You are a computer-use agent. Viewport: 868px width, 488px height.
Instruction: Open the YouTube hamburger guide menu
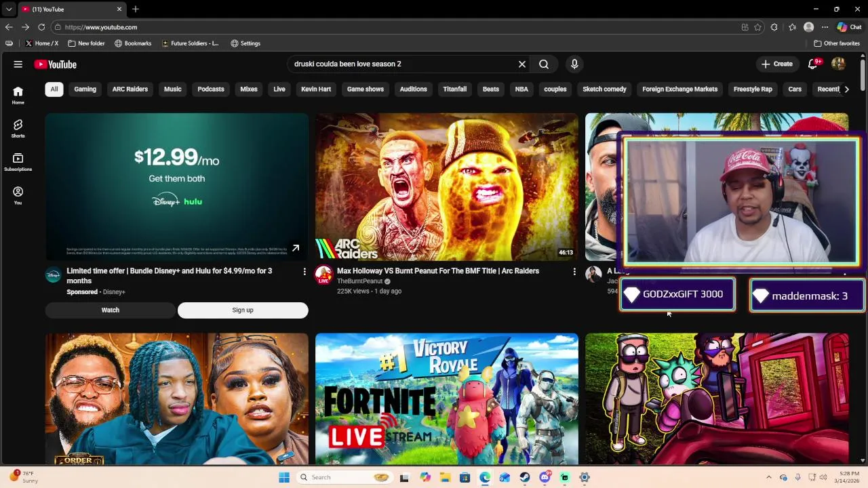tap(18, 64)
